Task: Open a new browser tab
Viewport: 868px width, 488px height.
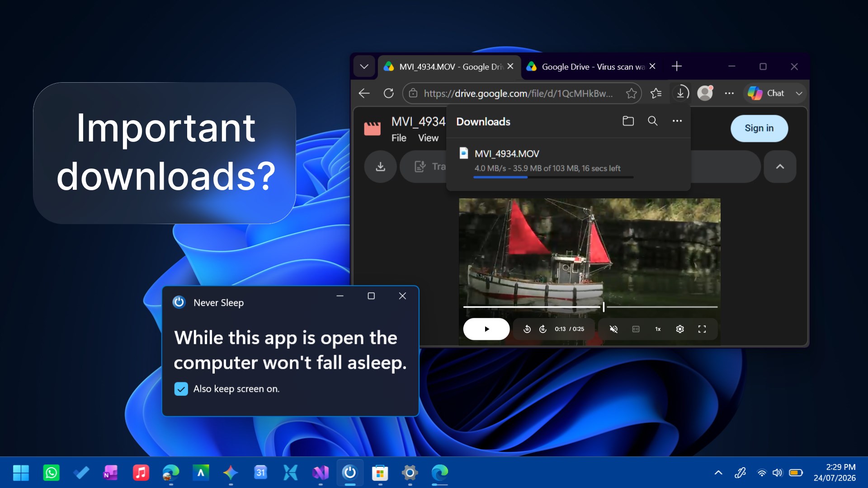Action: pyautogui.click(x=677, y=66)
